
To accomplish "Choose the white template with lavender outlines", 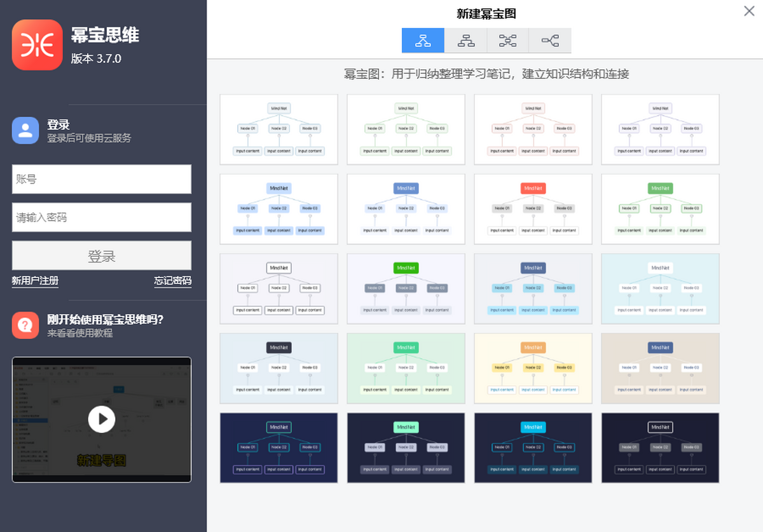I will tap(660, 130).
